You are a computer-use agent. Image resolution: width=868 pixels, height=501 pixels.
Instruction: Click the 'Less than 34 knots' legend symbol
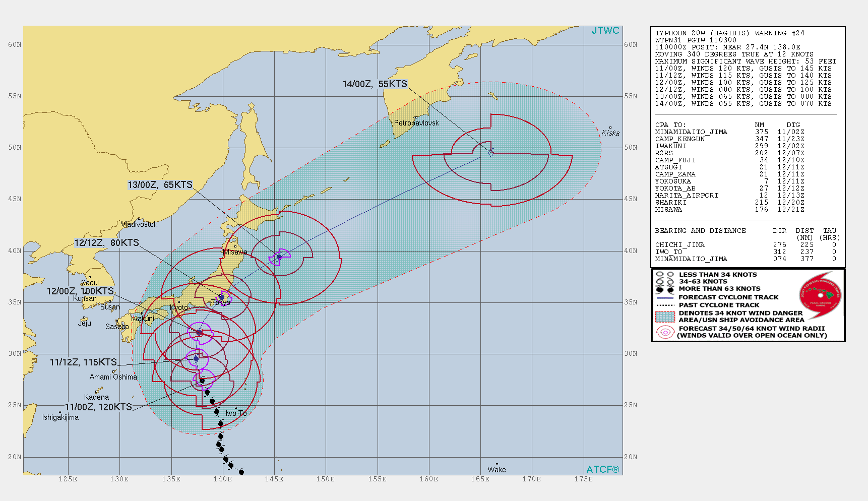[665, 275]
